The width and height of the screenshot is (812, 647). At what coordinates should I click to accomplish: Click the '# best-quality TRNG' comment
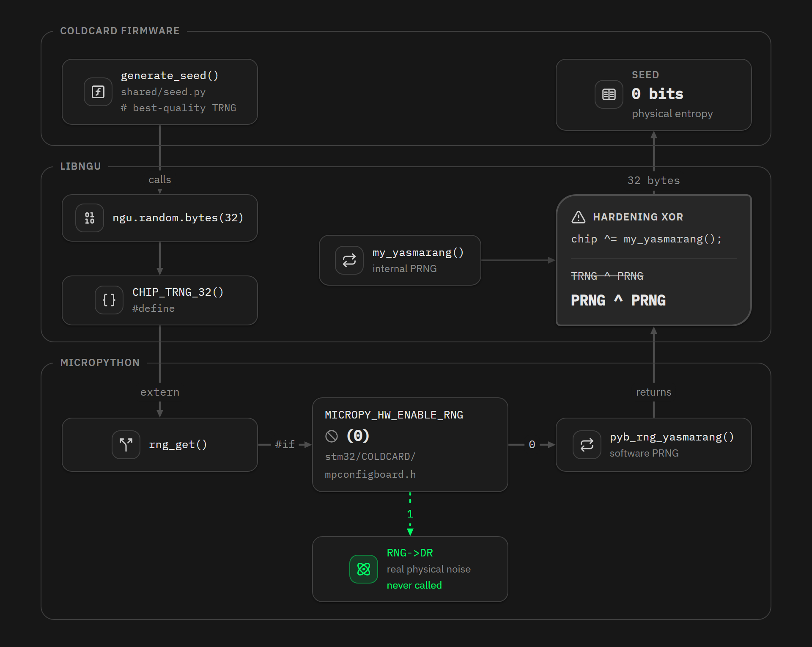point(178,108)
